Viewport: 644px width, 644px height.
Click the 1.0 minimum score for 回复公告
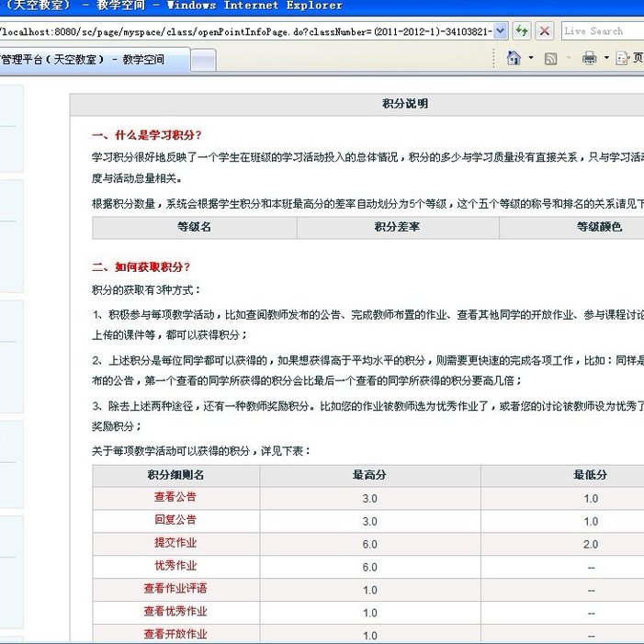[x=591, y=522]
